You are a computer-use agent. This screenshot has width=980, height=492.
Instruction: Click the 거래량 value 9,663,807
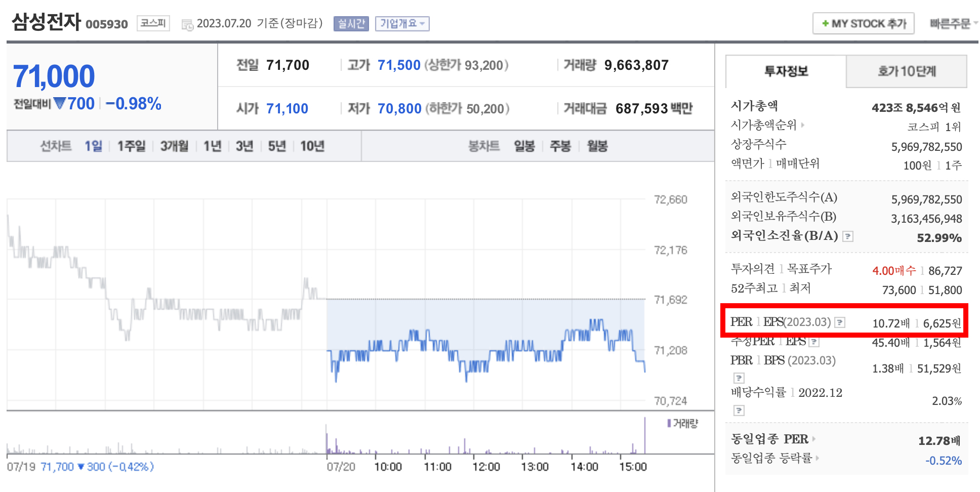pos(636,65)
